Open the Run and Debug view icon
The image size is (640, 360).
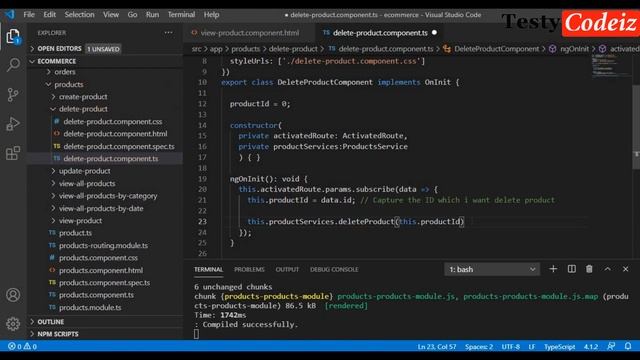tap(13, 124)
